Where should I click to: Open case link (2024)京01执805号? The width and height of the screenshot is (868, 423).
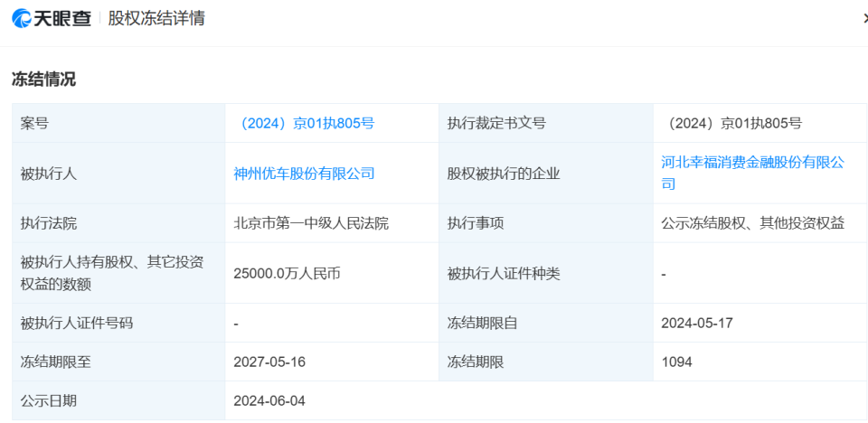(x=305, y=123)
